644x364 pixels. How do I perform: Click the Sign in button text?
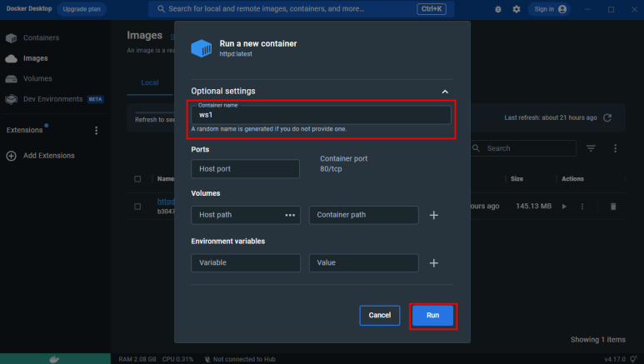544,9
